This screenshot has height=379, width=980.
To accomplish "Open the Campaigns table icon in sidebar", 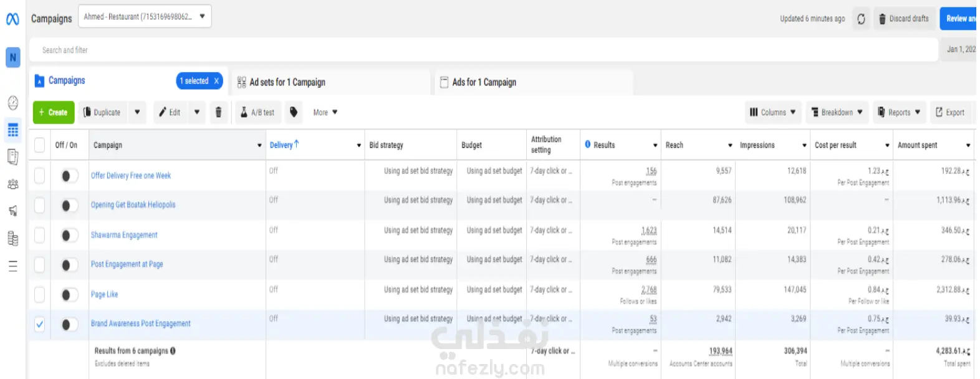I will (x=12, y=130).
